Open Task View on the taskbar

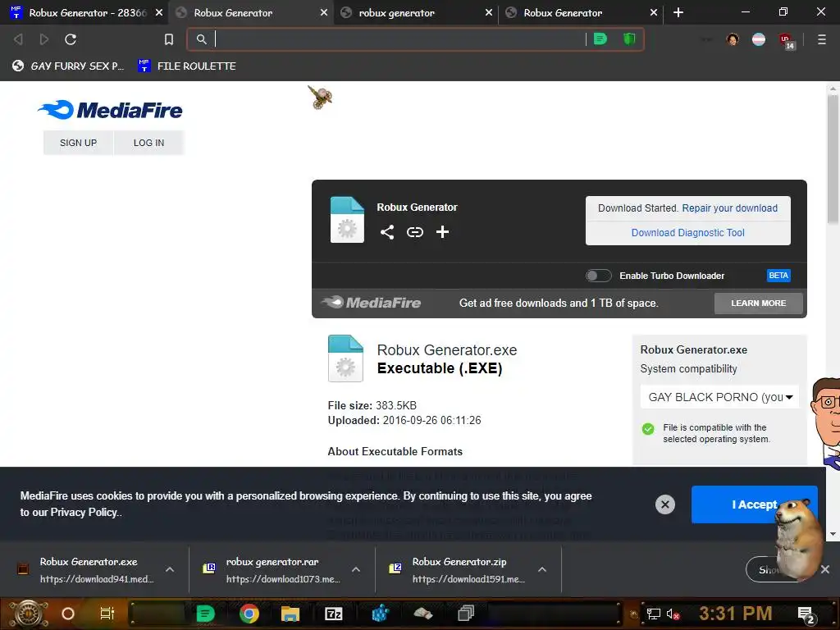click(107, 614)
